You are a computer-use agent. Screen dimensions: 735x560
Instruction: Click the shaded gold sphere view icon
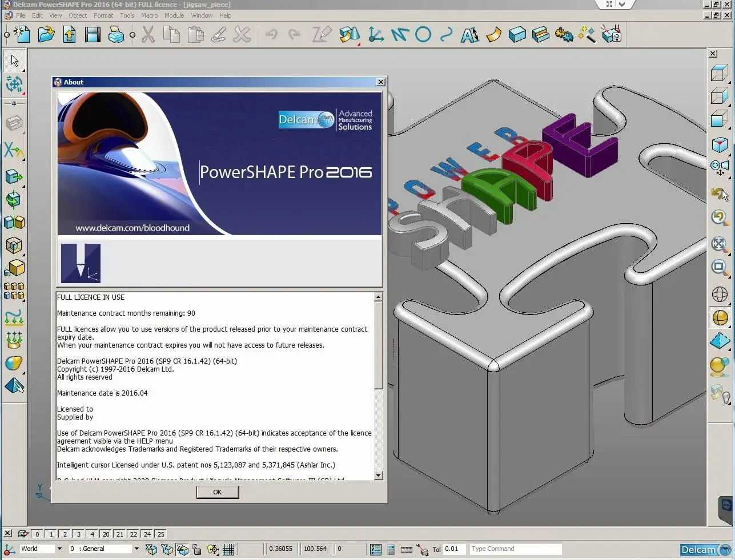point(720,317)
